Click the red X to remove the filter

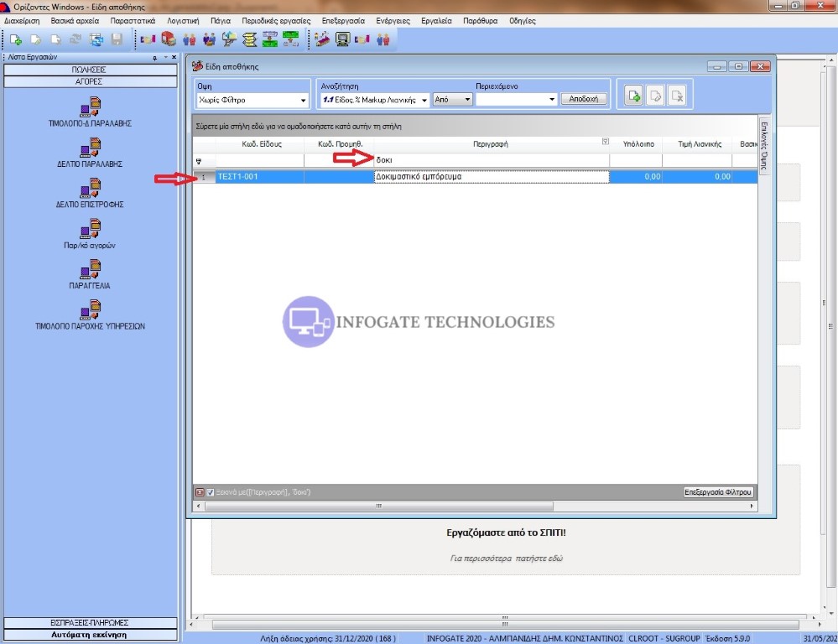click(200, 492)
